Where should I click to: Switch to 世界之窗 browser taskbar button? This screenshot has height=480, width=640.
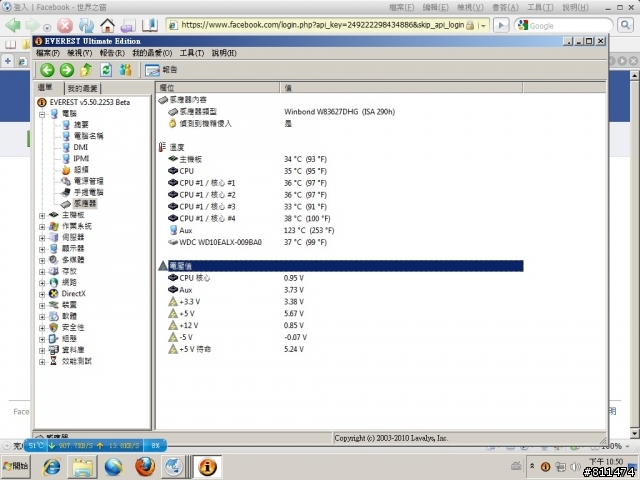tap(173, 467)
